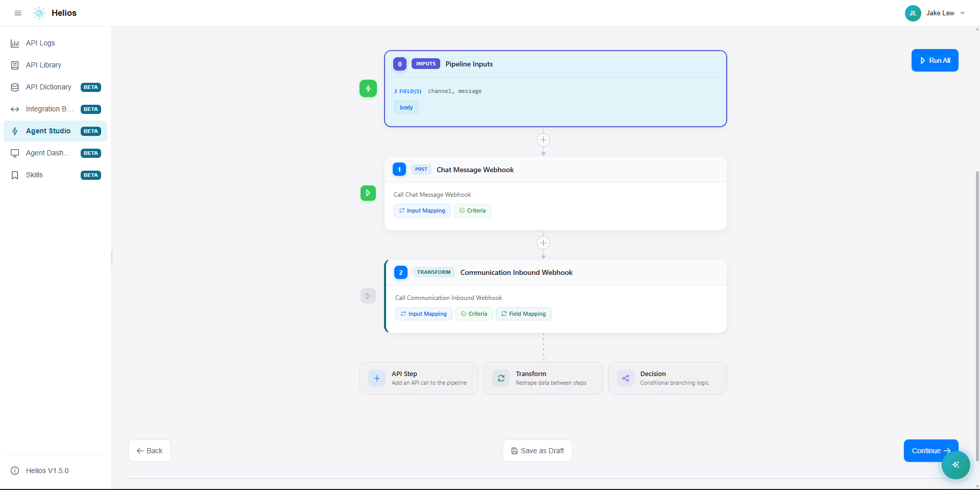Open Skills sidebar item
The image size is (980, 490).
click(x=55, y=175)
